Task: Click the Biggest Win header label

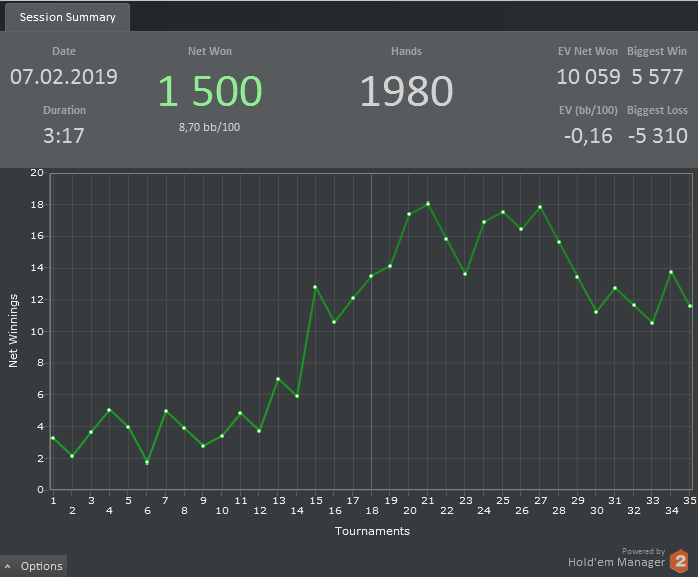Action: coord(657,51)
